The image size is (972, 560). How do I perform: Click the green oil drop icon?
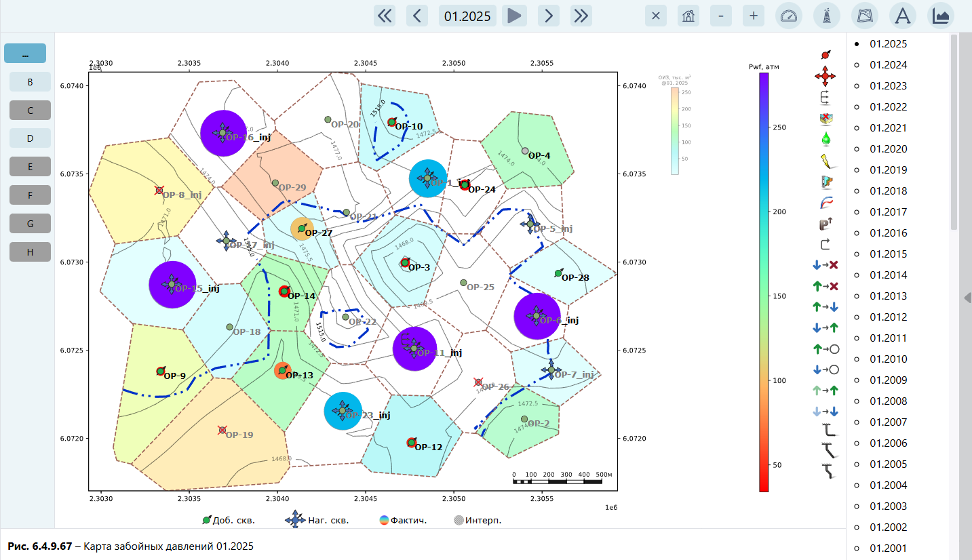(825, 139)
